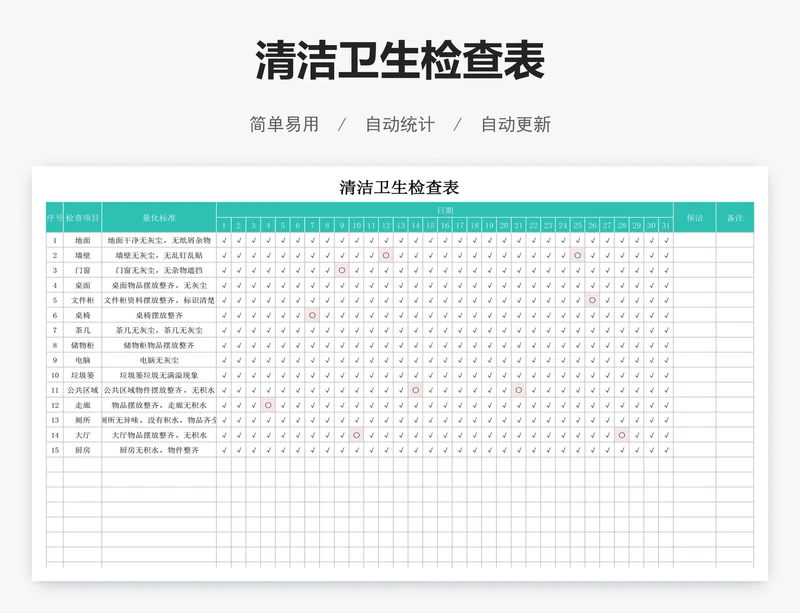Click the standard 门窗无灰尘,无杂物遮挡
Screen dimensions: 800x613
(x=159, y=270)
